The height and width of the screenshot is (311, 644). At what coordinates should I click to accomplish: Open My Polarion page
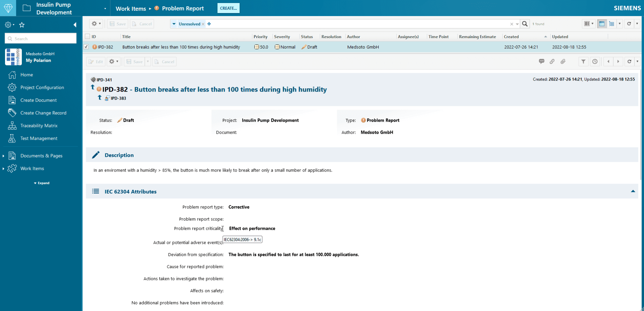(x=38, y=61)
